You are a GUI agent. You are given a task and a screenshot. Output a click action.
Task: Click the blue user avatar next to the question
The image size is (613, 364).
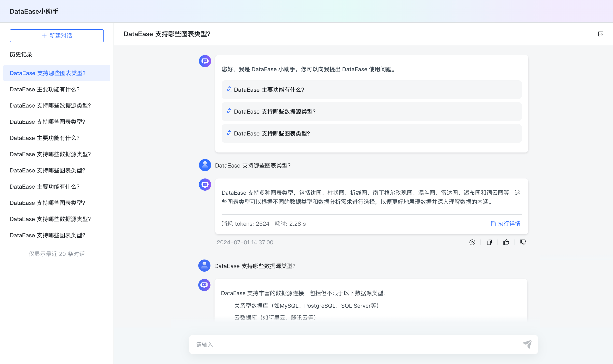point(205,165)
